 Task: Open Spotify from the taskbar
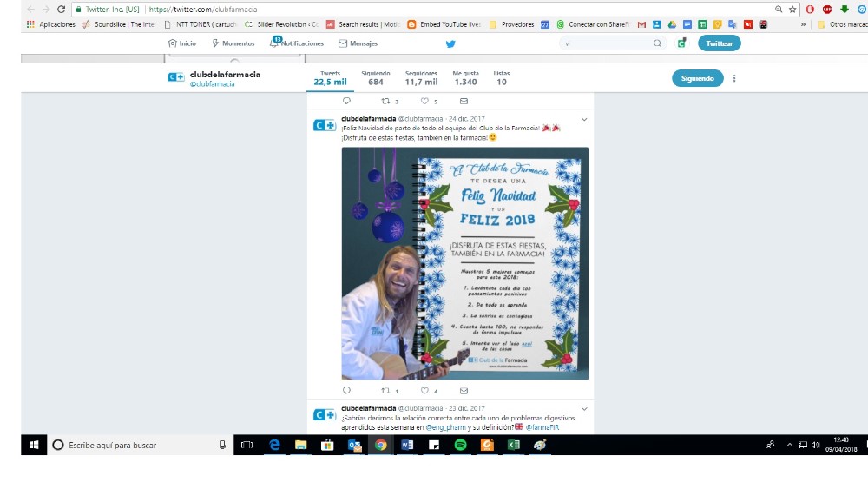(x=460, y=445)
